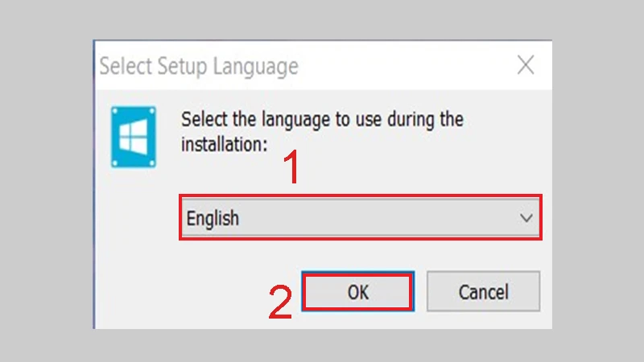644x362 pixels.
Task: Dismiss the dialog with the X icon
Action: click(526, 66)
